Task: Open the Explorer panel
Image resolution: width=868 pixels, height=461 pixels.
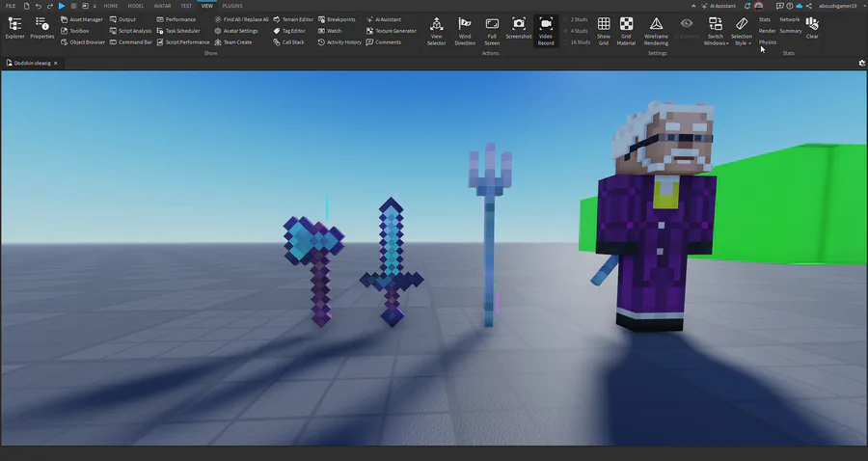Action: [14, 28]
